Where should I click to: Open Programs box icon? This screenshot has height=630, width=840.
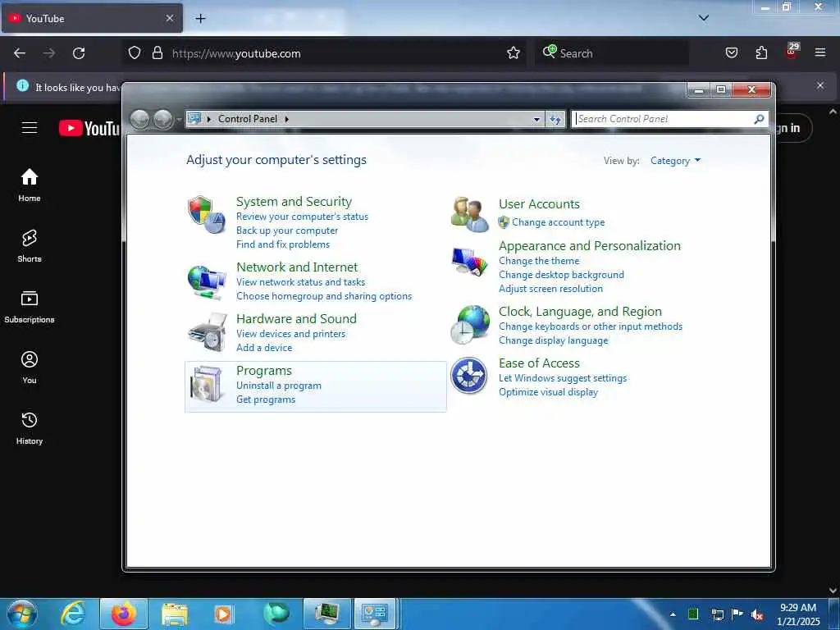point(208,384)
